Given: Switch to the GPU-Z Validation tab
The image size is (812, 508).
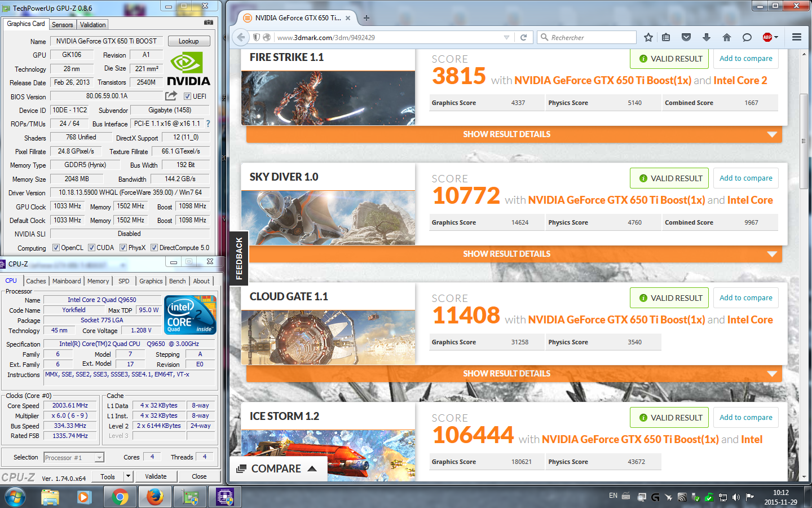Looking at the screenshot, I should [92, 25].
